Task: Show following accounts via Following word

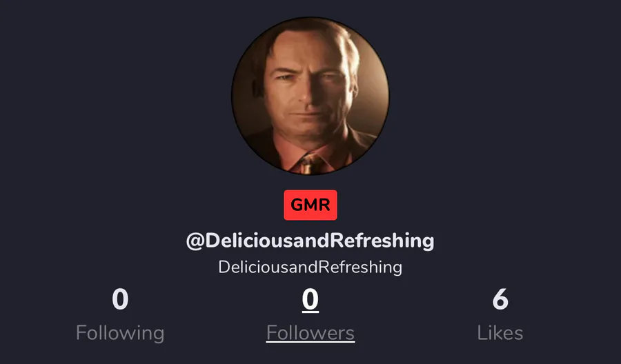Action: [120, 333]
